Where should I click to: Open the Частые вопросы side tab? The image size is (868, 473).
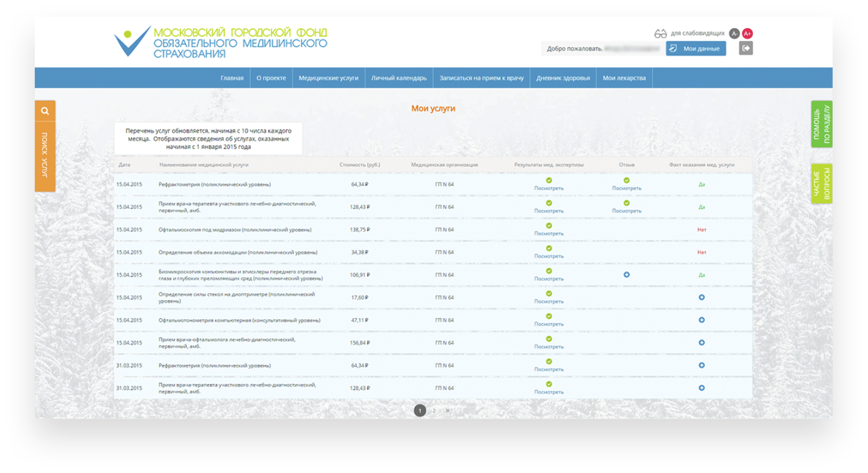pos(821,184)
